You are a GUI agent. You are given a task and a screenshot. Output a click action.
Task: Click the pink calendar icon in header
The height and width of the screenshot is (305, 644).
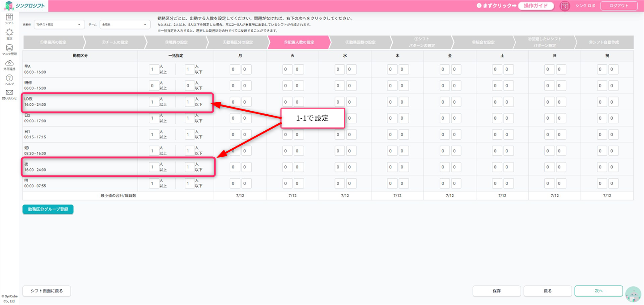pos(565,6)
